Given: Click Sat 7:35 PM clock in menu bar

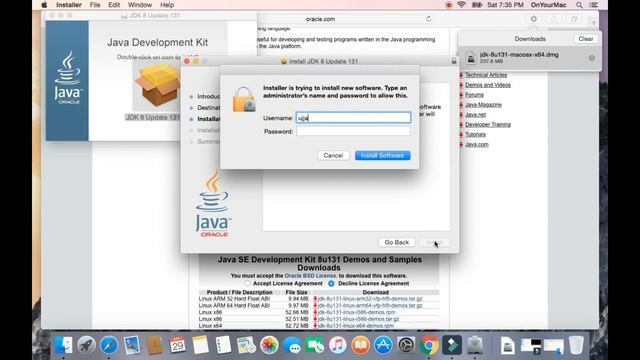Looking at the screenshot, I should click(x=505, y=5).
